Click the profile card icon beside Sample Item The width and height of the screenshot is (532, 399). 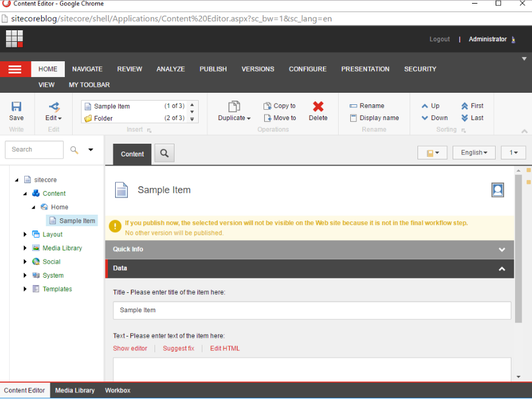tap(497, 190)
